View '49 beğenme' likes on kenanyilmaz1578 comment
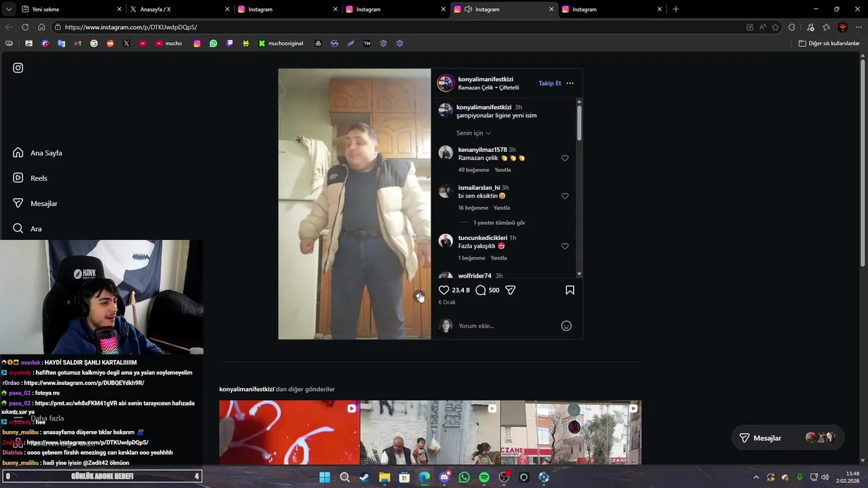 click(x=473, y=170)
